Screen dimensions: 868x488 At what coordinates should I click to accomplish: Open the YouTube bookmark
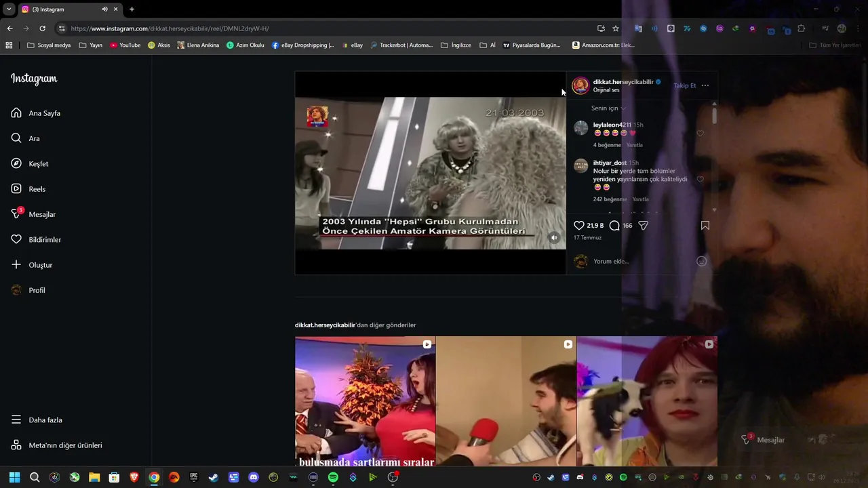125,45
